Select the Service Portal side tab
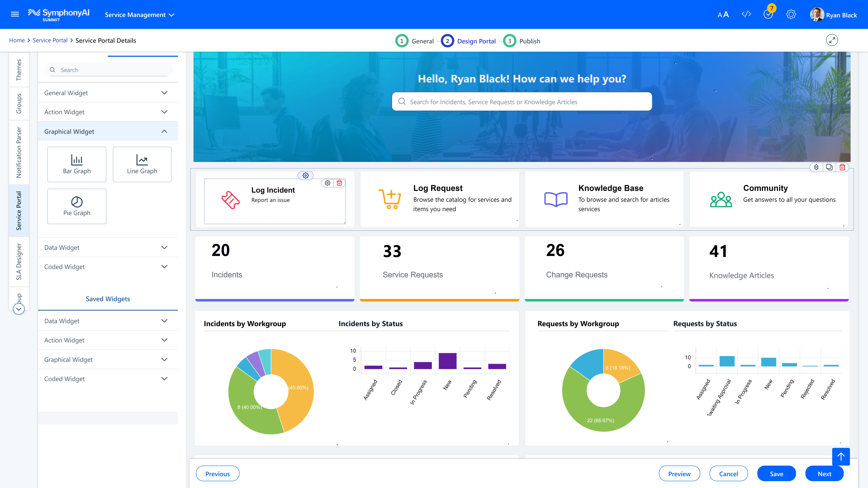The height and width of the screenshot is (488, 868). point(19,210)
